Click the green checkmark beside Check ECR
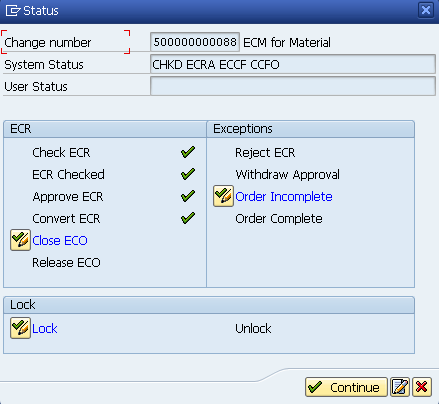The image size is (439, 404). click(188, 152)
